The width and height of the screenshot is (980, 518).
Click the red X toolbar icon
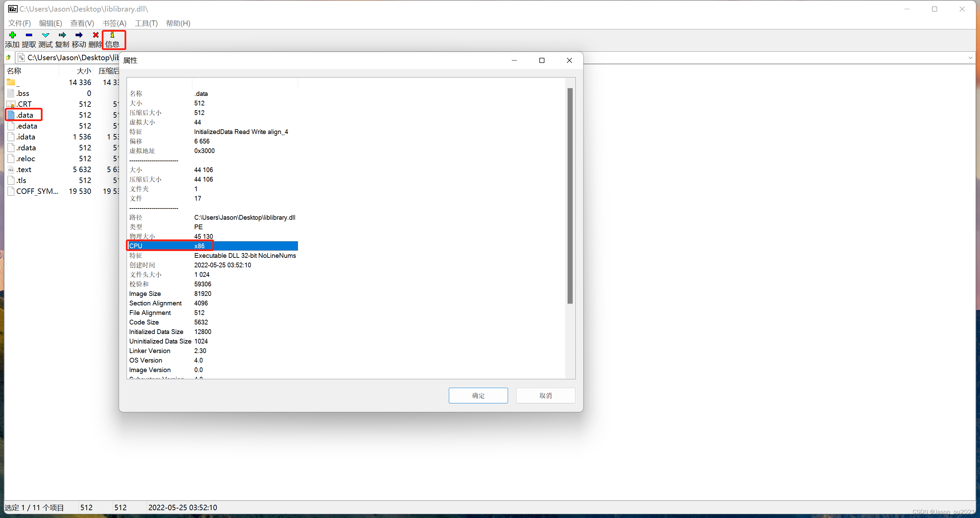pyautogui.click(x=96, y=35)
